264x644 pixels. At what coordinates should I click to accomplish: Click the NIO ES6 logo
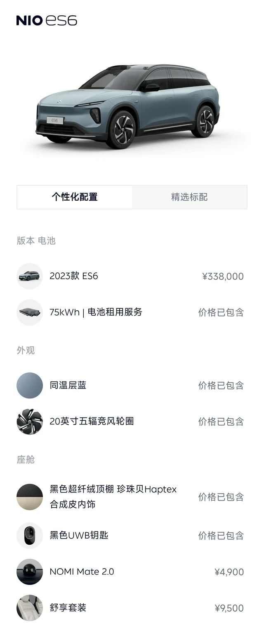pos(47,20)
